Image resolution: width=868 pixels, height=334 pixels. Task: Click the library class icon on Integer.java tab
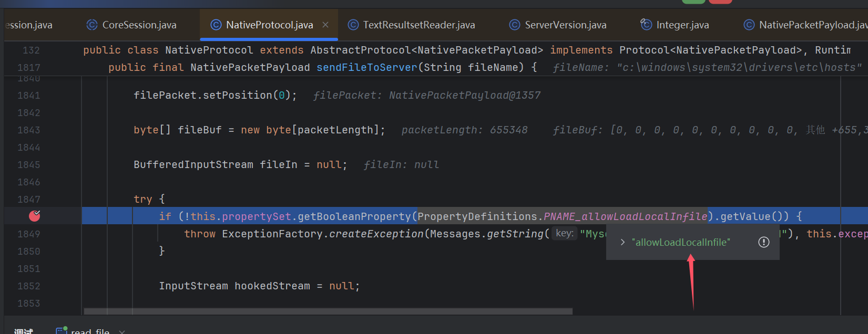[x=646, y=24]
